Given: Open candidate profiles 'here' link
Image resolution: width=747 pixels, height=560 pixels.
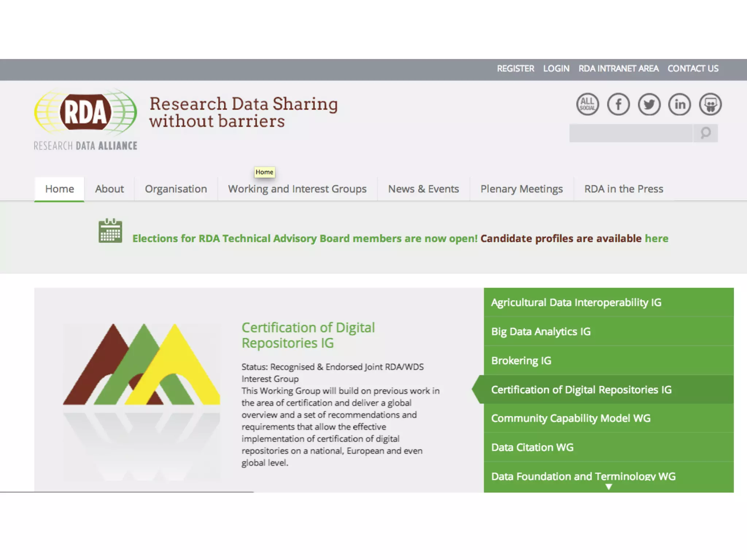Looking at the screenshot, I should coord(657,238).
